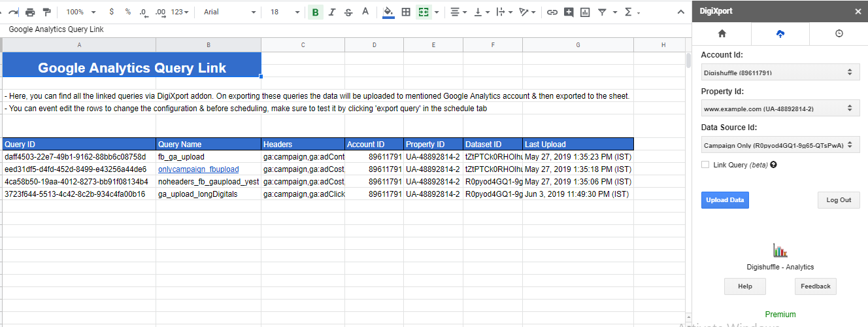Select column G header
Viewport: 868px width, 327px height.
point(578,45)
